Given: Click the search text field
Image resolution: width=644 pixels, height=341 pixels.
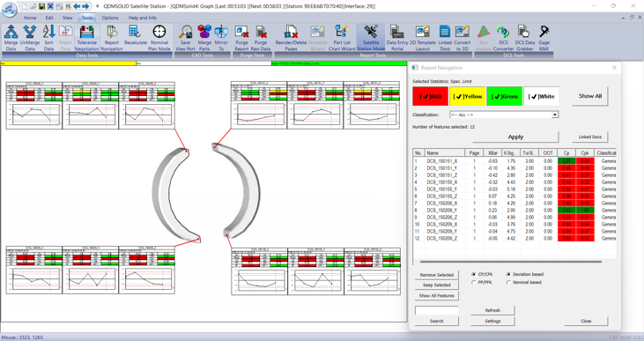Looking at the screenshot, I should [x=437, y=310].
